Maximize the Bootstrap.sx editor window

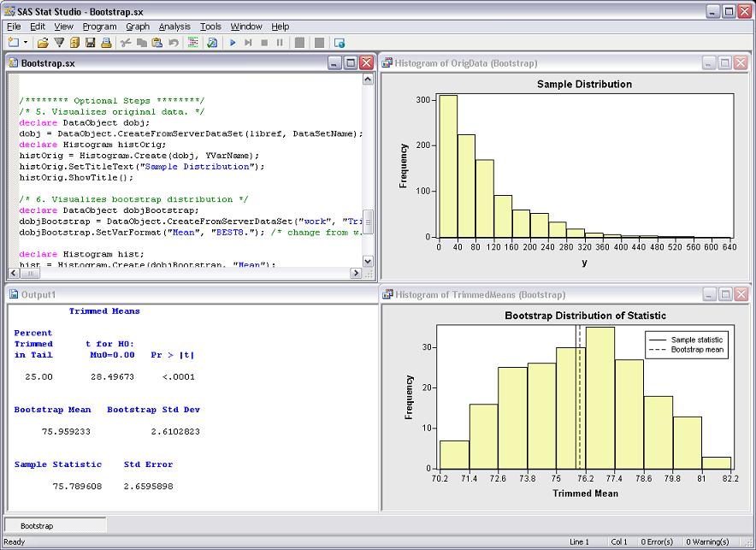(351, 63)
